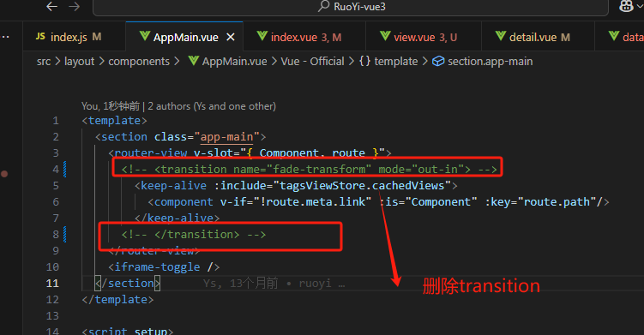Click the Vue icon in the AppMain.vue breadcrumb
The height and width of the screenshot is (335, 644).
click(x=194, y=61)
